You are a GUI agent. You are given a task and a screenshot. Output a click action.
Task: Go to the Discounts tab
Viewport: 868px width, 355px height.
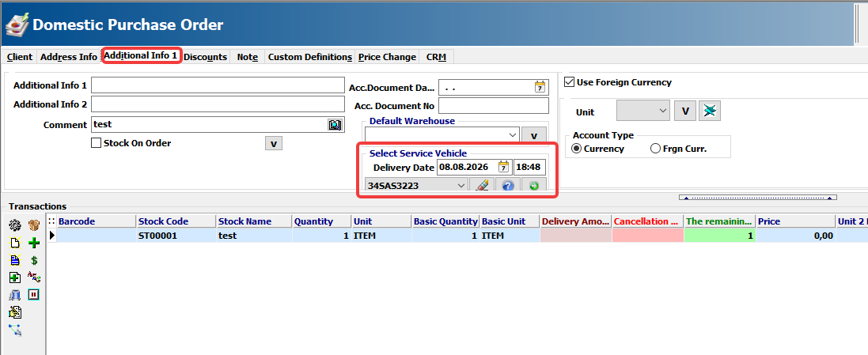pos(206,57)
